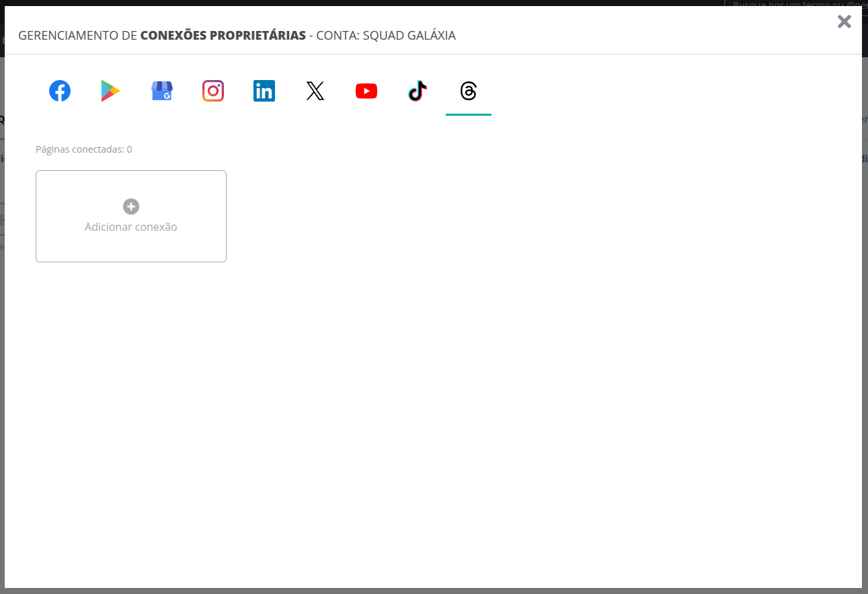Click the bold 'CONEXÕES PROPRIETÁRIAS' heading
Viewport: 868px width, 594px height.
(x=223, y=36)
